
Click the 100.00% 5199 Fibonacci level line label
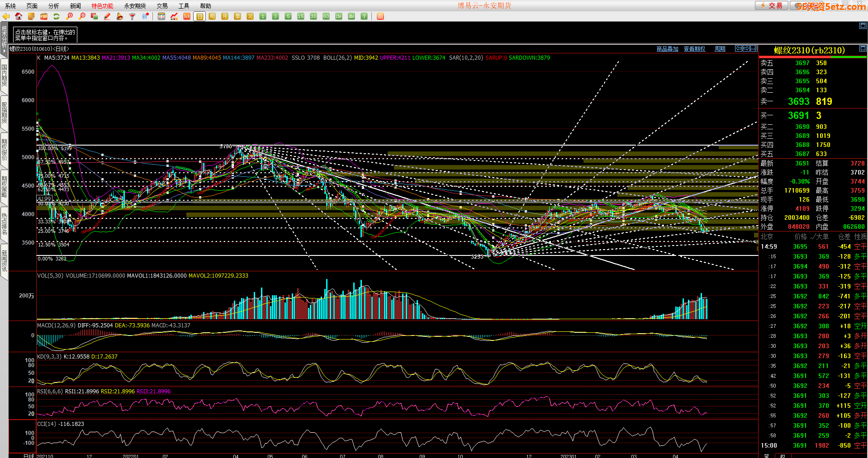[x=55, y=148]
